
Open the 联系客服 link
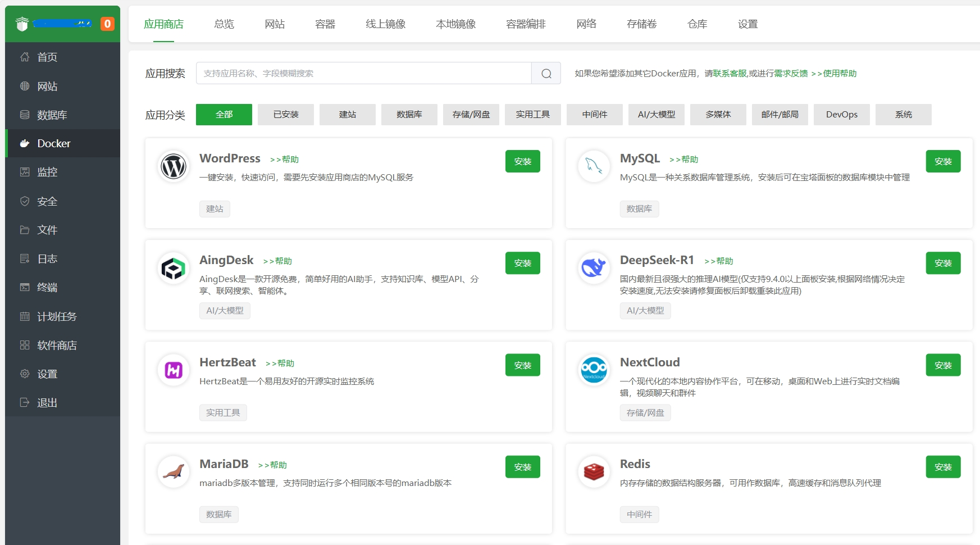(x=730, y=74)
